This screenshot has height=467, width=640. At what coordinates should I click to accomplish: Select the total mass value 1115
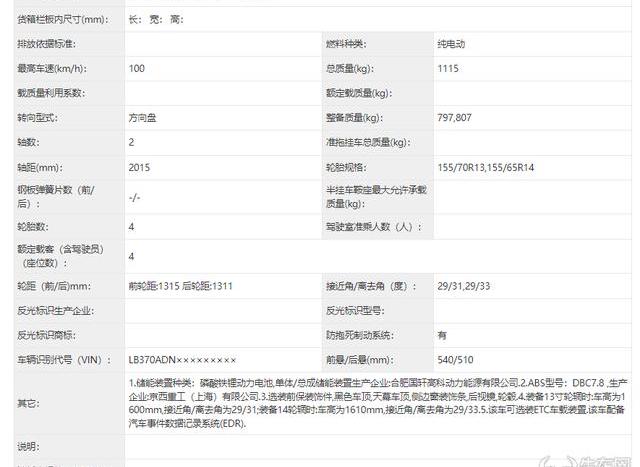[x=448, y=68]
